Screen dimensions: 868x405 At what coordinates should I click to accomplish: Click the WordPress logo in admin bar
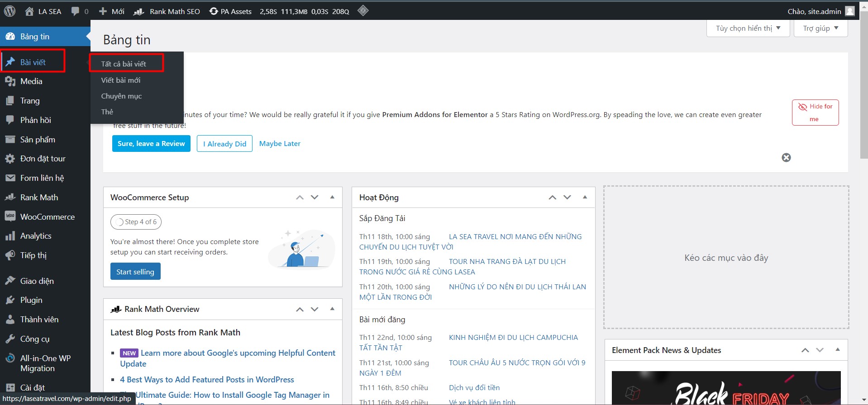coord(10,11)
